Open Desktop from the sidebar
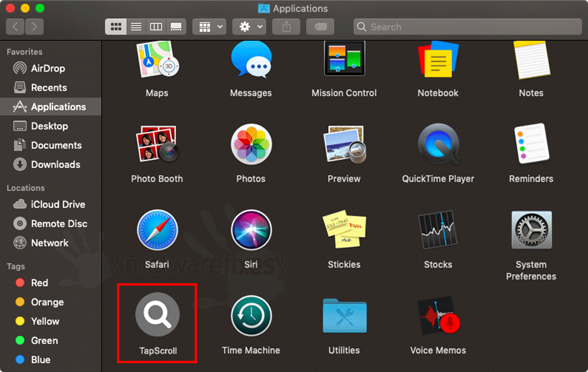The image size is (588, 372). coord(51,126)
